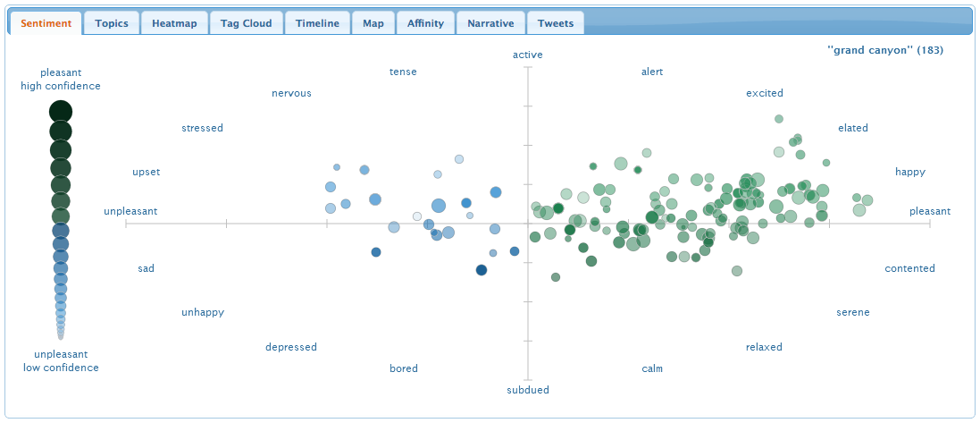Open the Tweets tab
The height and width of the screenshot is (423, 980).
[556, 23]
